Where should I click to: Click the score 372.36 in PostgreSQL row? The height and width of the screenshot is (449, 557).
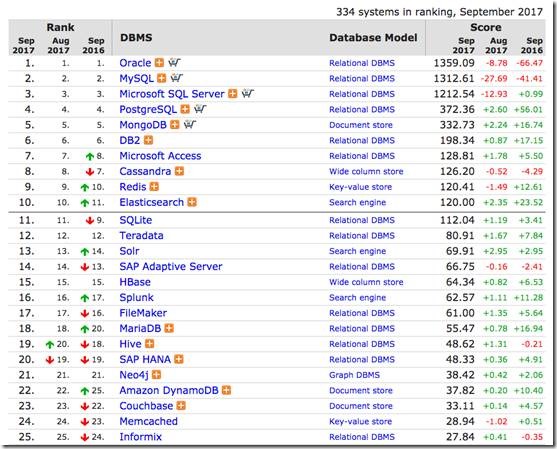pos(457,109)
